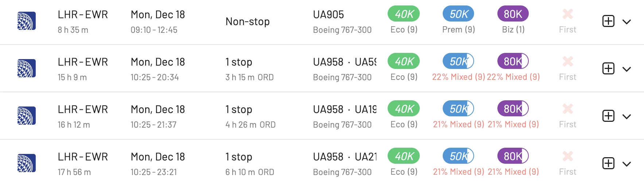Choose the 50K 22% Mixed premium fare
This screenshot has height=186, width=644.
click(x=458, y=61)
